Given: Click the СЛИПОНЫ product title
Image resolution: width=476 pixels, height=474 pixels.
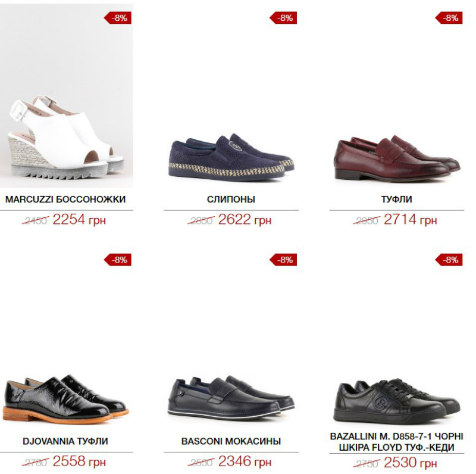Looking at the screenshot, I should click(231, 199).
